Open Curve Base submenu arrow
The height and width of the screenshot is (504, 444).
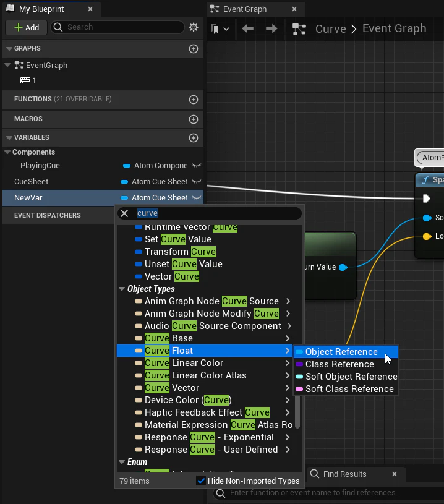tap(288, 338)
